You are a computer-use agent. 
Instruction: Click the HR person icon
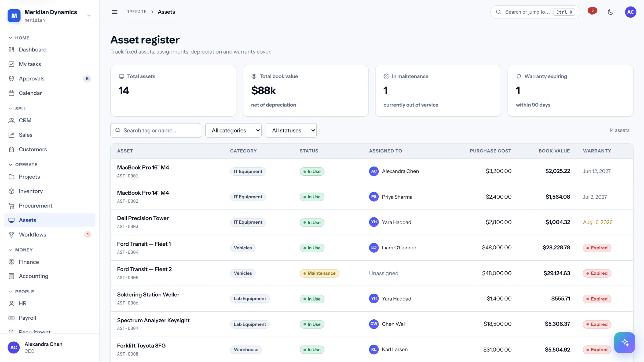12,304
